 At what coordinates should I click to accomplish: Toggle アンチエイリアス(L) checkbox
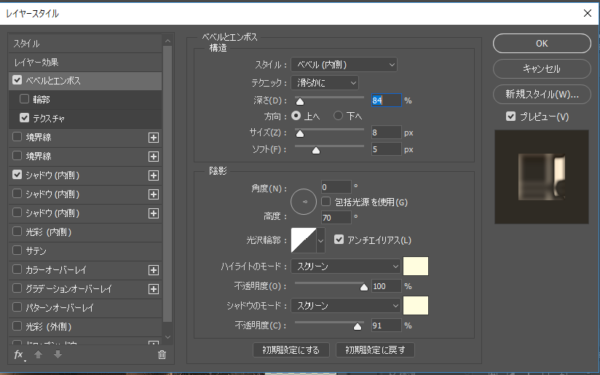pos(339,240)
